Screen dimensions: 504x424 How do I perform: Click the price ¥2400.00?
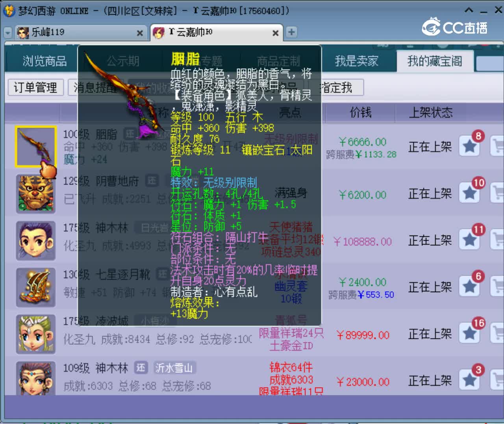pyautogui.click(x=362, y=282)
